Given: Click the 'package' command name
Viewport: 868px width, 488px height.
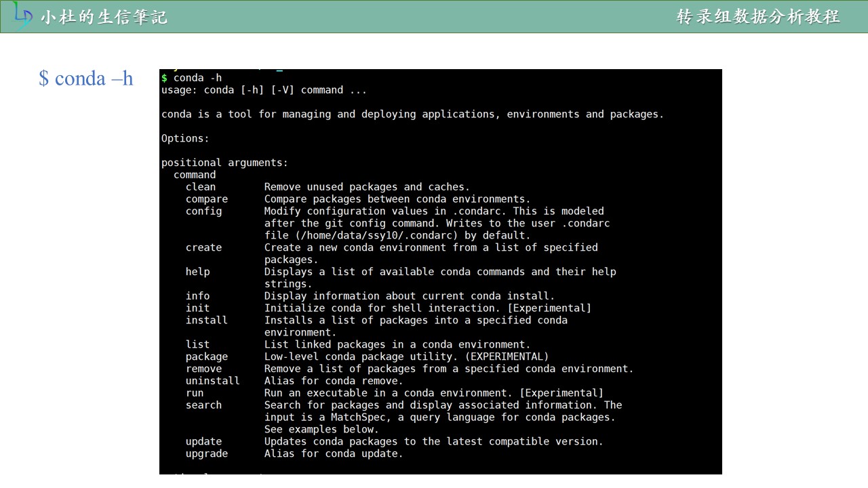Looking at the screenshot, I should [207, 357].
